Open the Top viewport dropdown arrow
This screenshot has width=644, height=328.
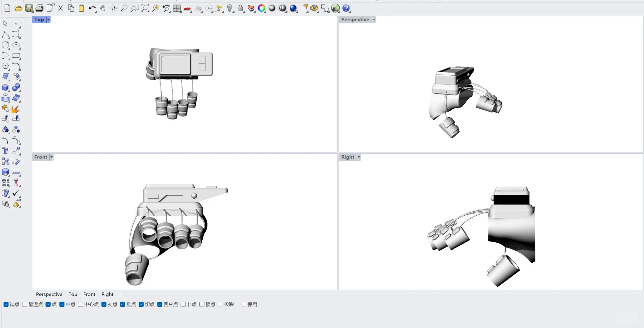pyautogui.click(x=48, y=19)
